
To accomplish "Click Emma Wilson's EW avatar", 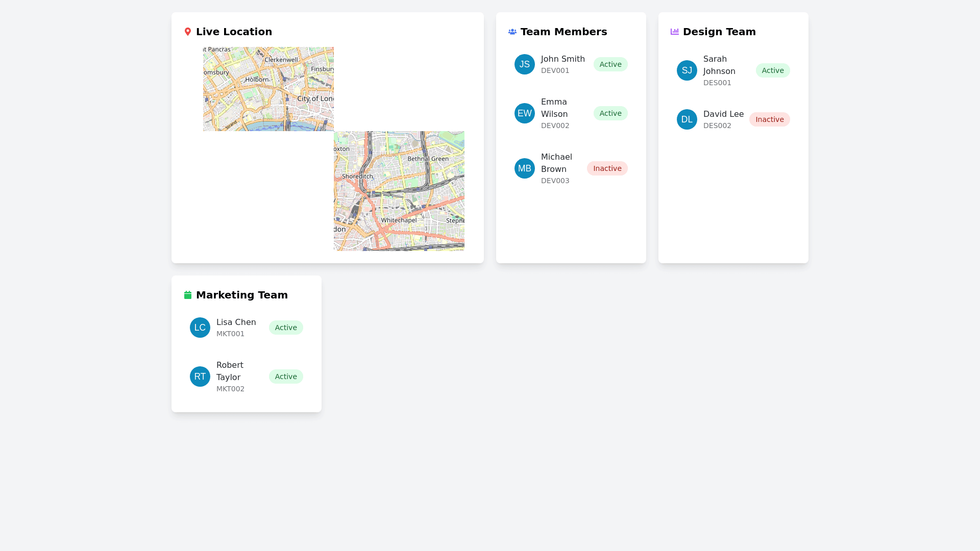I will click(x=525, y=113).
